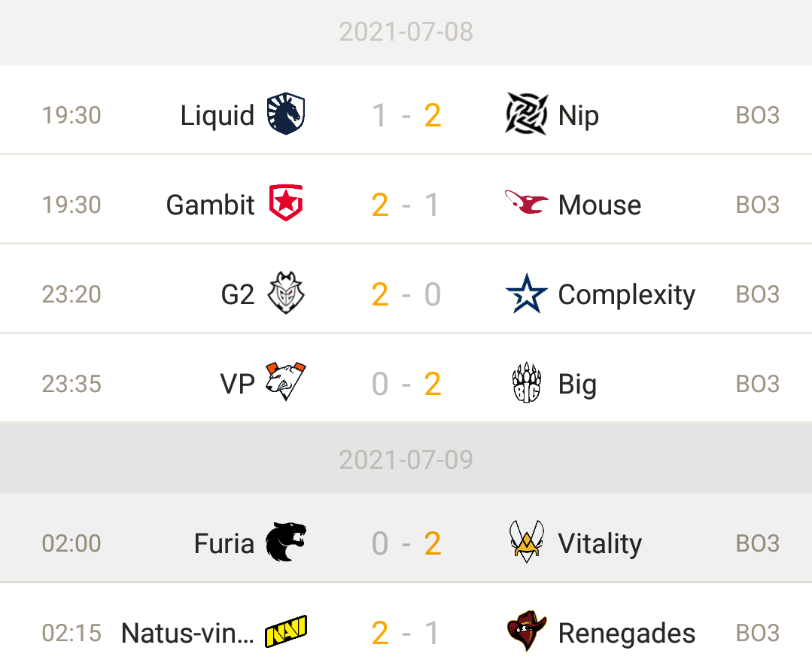Click the 23:35 time of VP match
Viewport: 812px width, 666px height.
pyautogui.click(x=71, y=384)
